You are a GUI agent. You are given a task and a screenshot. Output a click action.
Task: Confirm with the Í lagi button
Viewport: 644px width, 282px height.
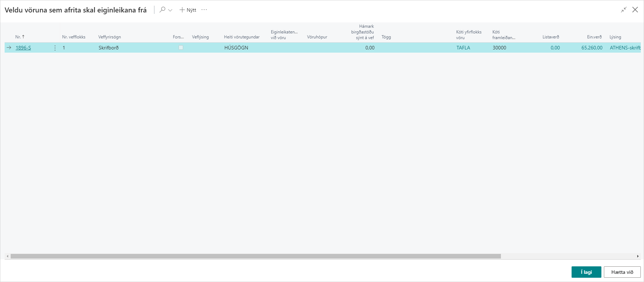[x=586, y=272]
